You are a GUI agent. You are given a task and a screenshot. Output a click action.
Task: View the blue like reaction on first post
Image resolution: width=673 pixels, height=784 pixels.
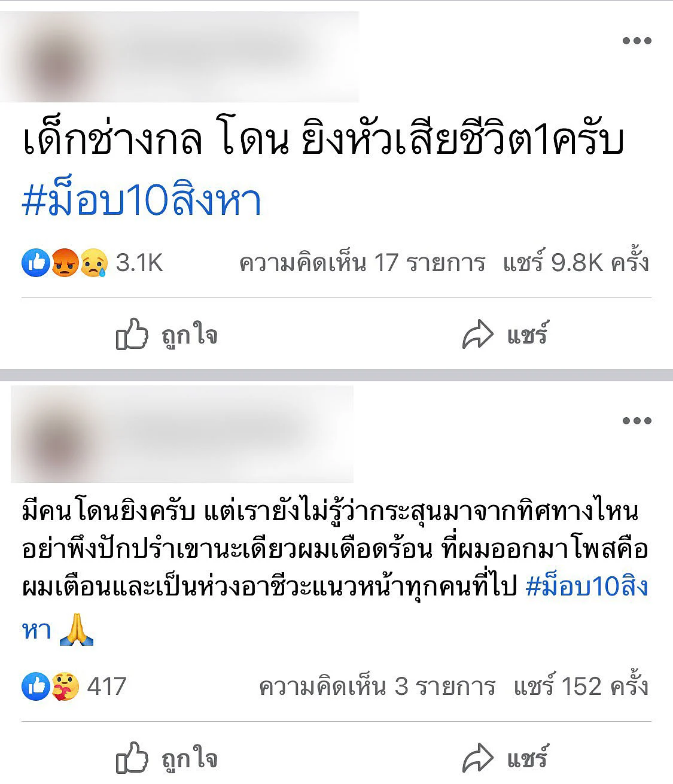(x=36, y=263)
